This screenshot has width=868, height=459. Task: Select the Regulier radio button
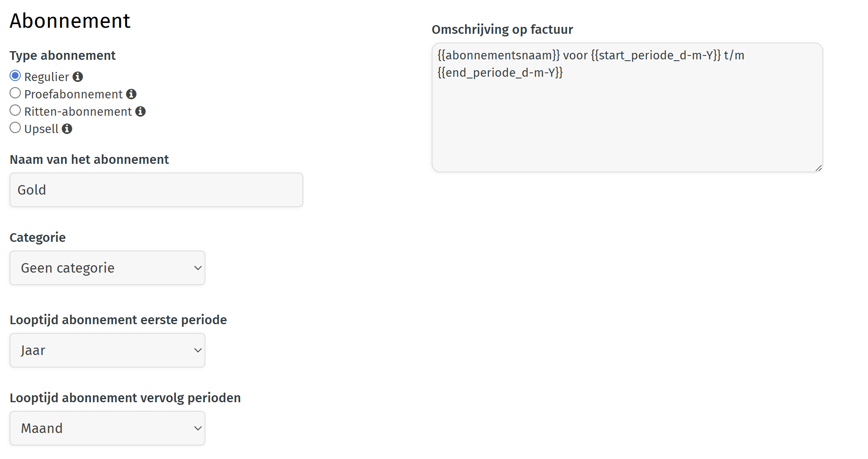pyautogui.click(x=15, y=76)
